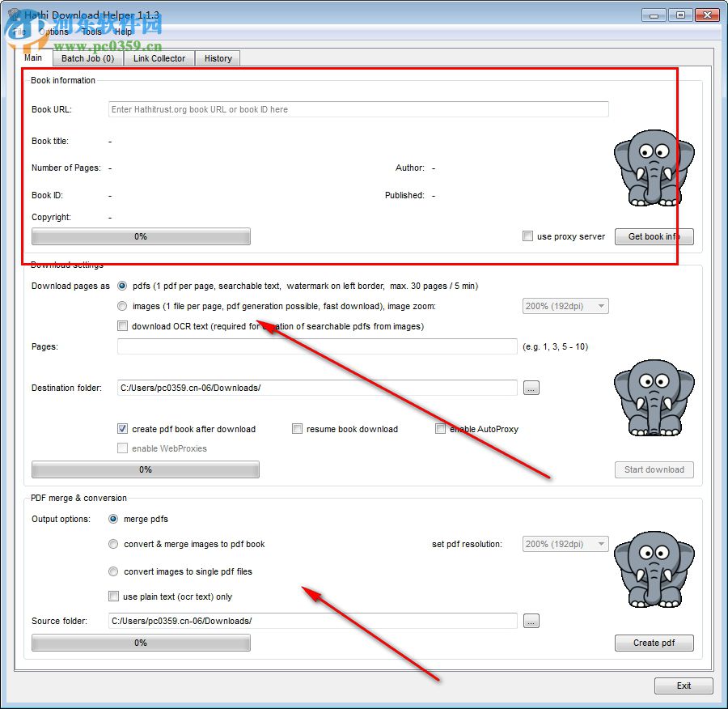
Task: Check download OCR text option
Action: click(x=122, y=325)
